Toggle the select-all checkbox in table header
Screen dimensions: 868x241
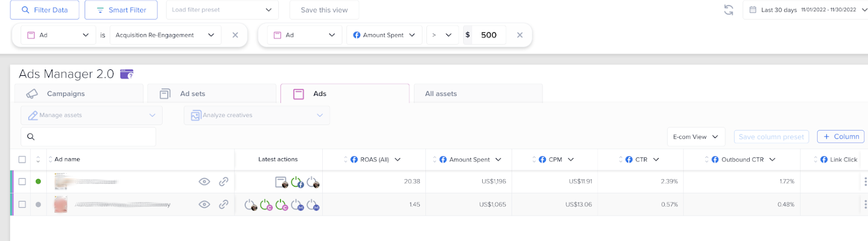point(22,159)
